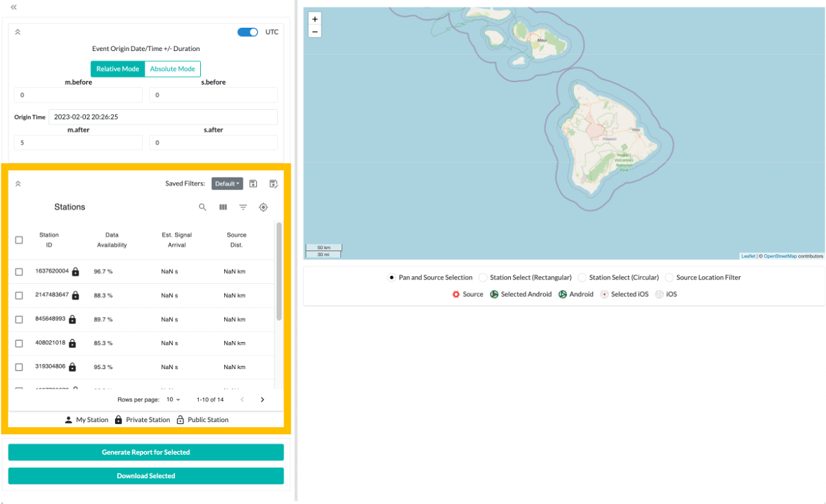Choose the Source Location Filter radio option
Image resolution: width=826 pixels, height=504 pixels.
pos(669,277)
